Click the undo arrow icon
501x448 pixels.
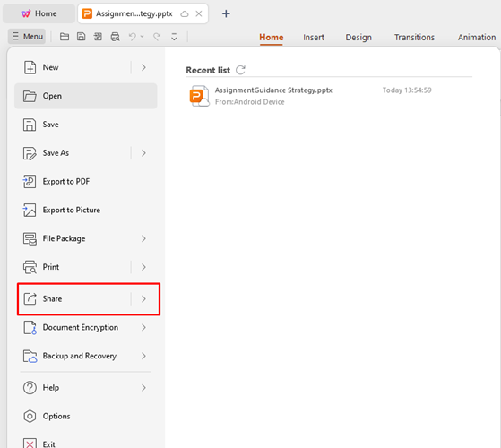click(x=133, y=37)
